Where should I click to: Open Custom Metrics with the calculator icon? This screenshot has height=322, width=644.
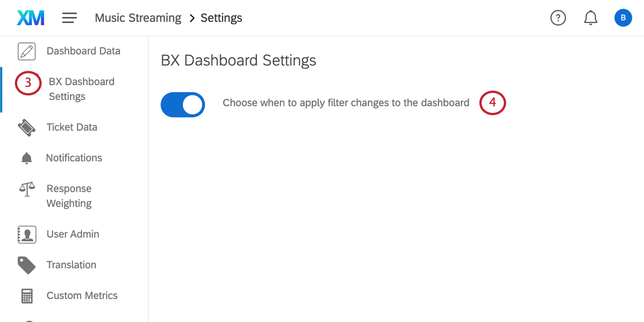(x=26, y=296)
